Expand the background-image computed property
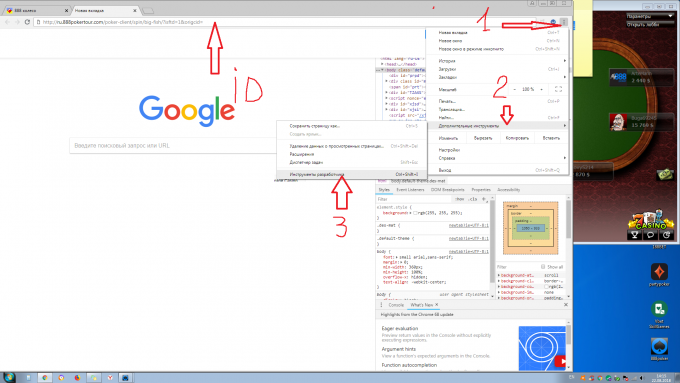Viewport: 680px width, 383px height. [499, 292]
